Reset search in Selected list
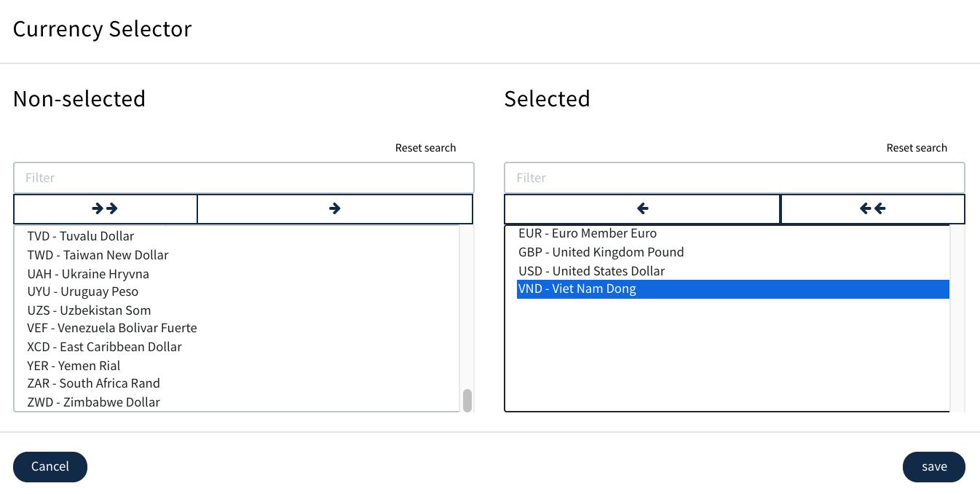980x494 pixels. pos(916,148)
